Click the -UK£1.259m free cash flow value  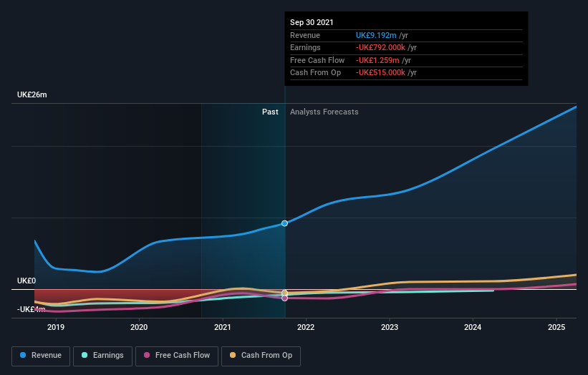pos(377,60)
